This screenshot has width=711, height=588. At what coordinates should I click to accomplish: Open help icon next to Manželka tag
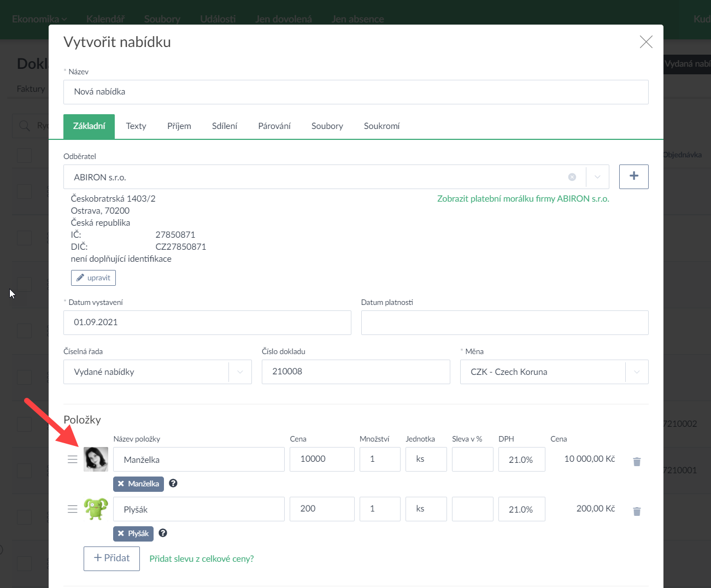tap(173, 483)
